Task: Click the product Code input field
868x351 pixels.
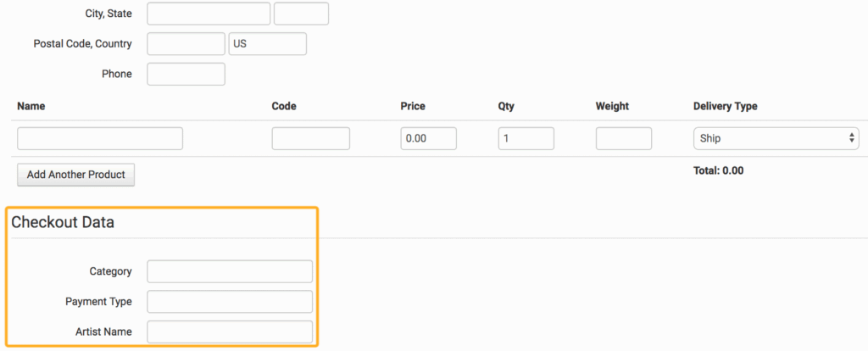Action: [310, 138]
